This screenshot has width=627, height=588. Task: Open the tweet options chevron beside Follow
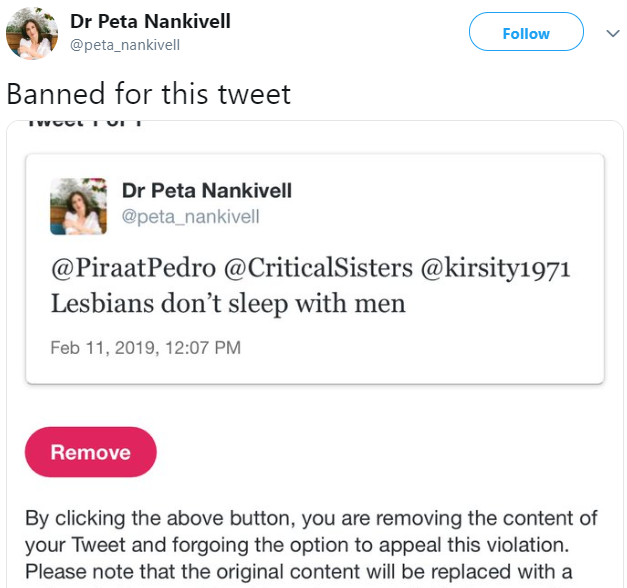tap(612, 33)
